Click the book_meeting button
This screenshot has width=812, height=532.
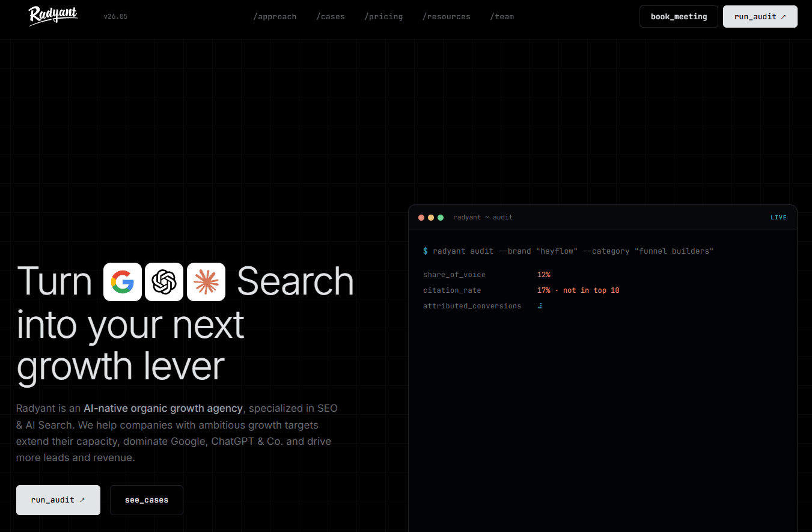[x=679, y=17]
